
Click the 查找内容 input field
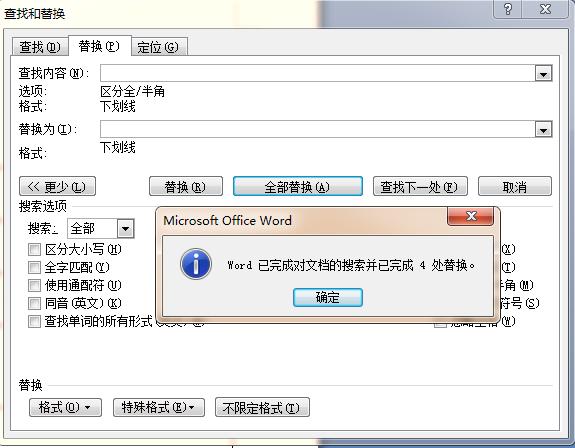point(318,73)
